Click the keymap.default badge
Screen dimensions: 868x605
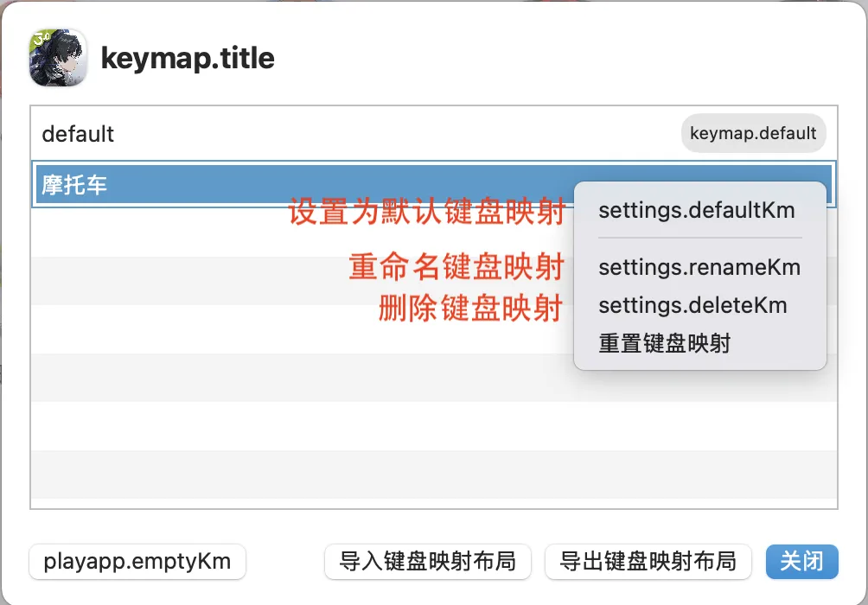(x=753, y=134)
